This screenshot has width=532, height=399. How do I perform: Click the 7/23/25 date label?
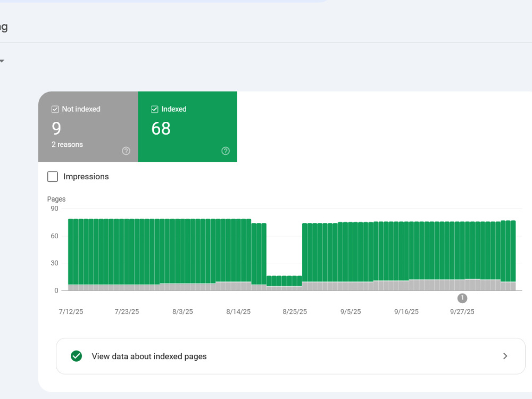[x=127, y=311]
